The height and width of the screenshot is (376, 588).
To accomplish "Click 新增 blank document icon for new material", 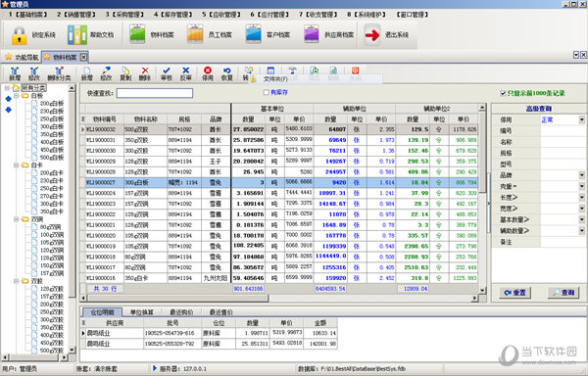I will [86, 70].
